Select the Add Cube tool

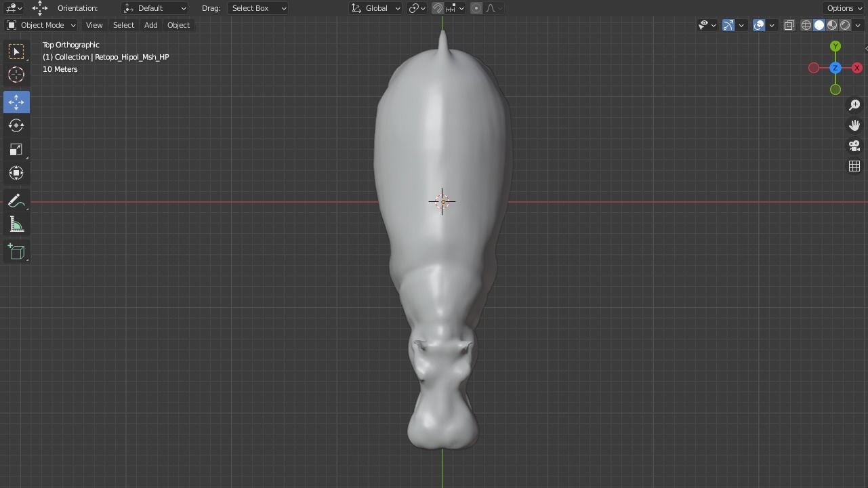[x=16, y=252]
